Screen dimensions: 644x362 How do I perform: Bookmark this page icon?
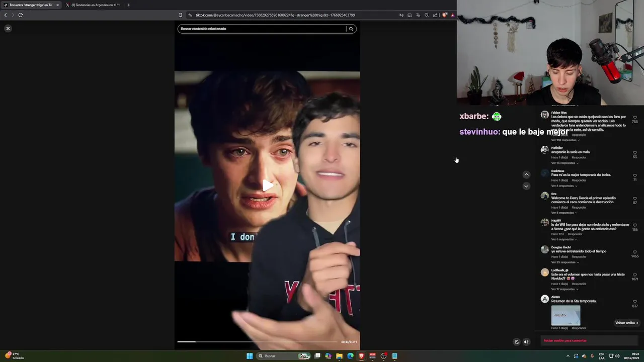click(x=180, y=15)
